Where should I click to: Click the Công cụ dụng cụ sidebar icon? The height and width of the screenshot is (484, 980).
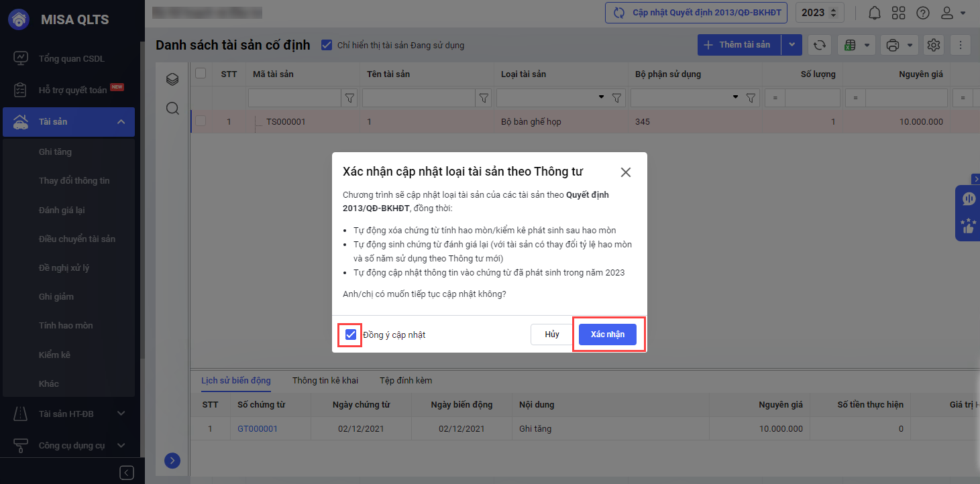click(x=21, y=445)
